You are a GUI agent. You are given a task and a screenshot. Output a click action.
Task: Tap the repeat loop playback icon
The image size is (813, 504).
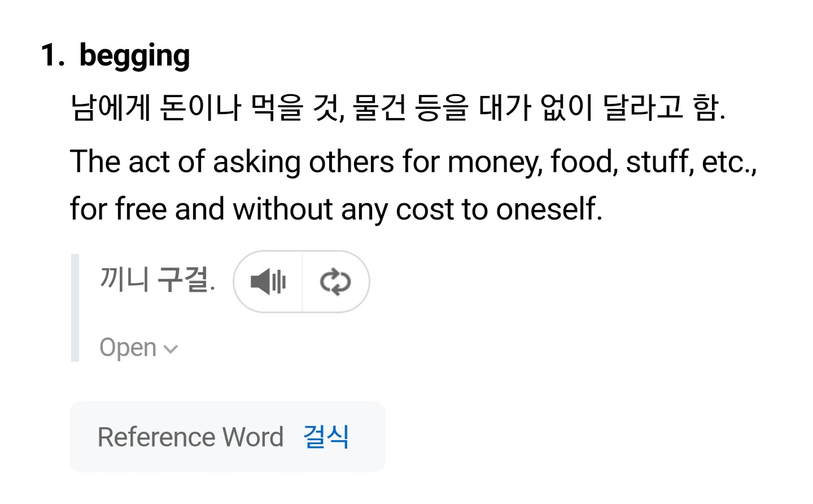click(335, 282)
